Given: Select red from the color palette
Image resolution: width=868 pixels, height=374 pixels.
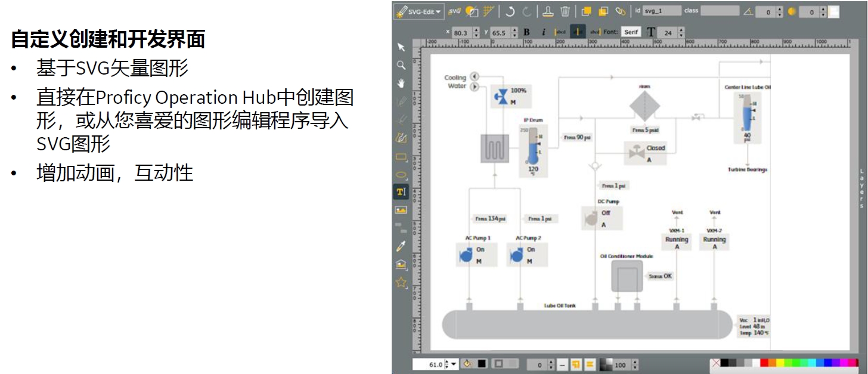Looking at the screenshot, I should pos(764,362).
